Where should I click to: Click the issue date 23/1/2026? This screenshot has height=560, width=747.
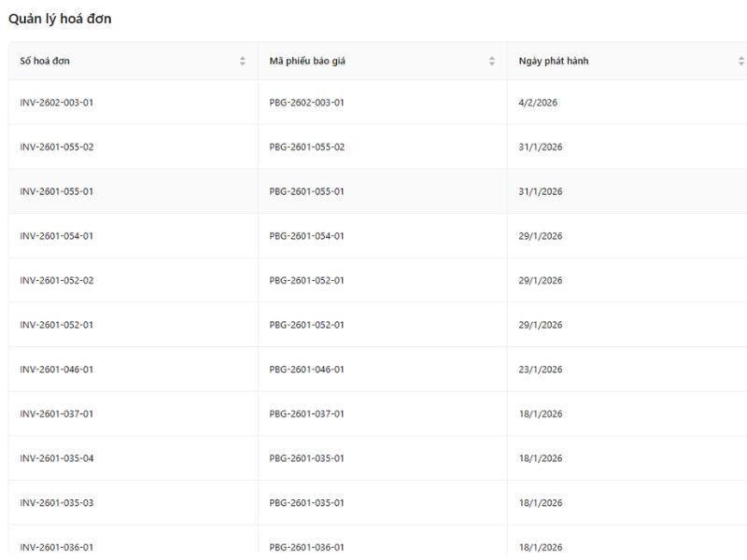541,370
